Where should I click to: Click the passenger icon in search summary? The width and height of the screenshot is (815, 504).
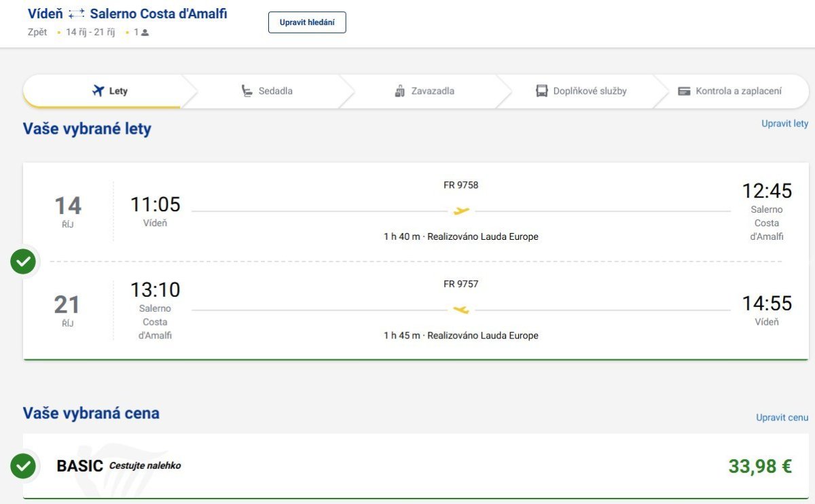coord(145,33)
